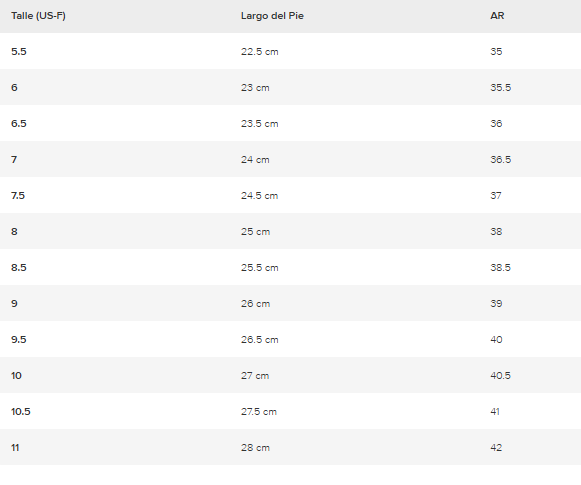Click the AR size 42 cell
581x485 pixels.
click(496, 448)
